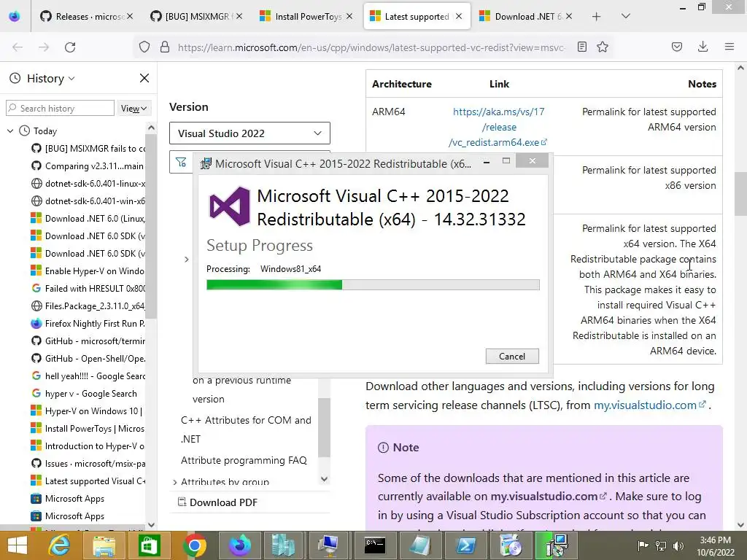Screen dimensions: 747x560
Task: Open the 'List all tabs' dropdown
Action: pyautogui.click(x=626, y=17)
